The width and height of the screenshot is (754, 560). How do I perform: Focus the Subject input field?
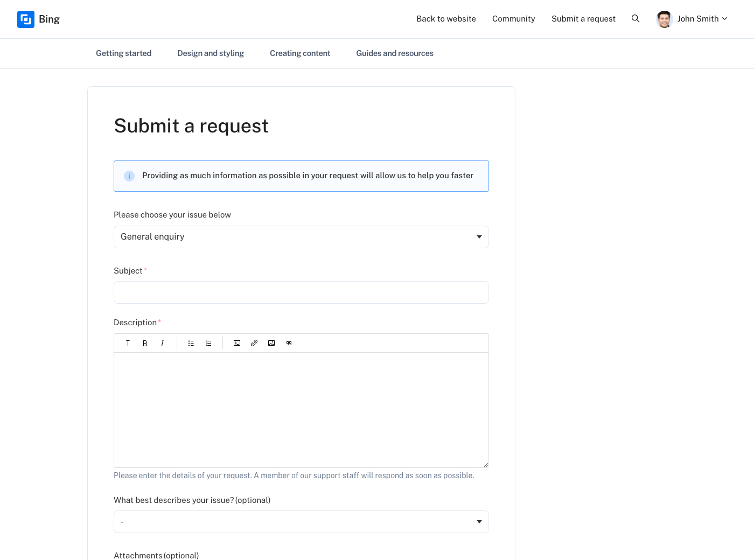click(301, 292)
